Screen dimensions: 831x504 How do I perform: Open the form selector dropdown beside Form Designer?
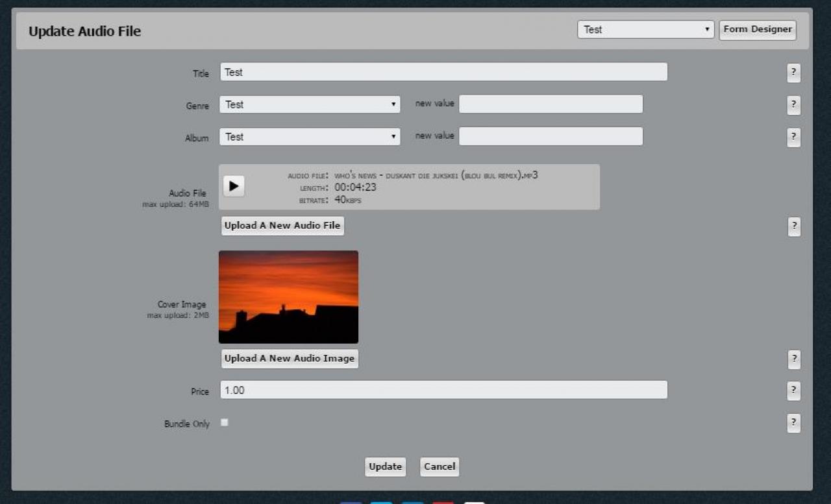click(645, 30)
